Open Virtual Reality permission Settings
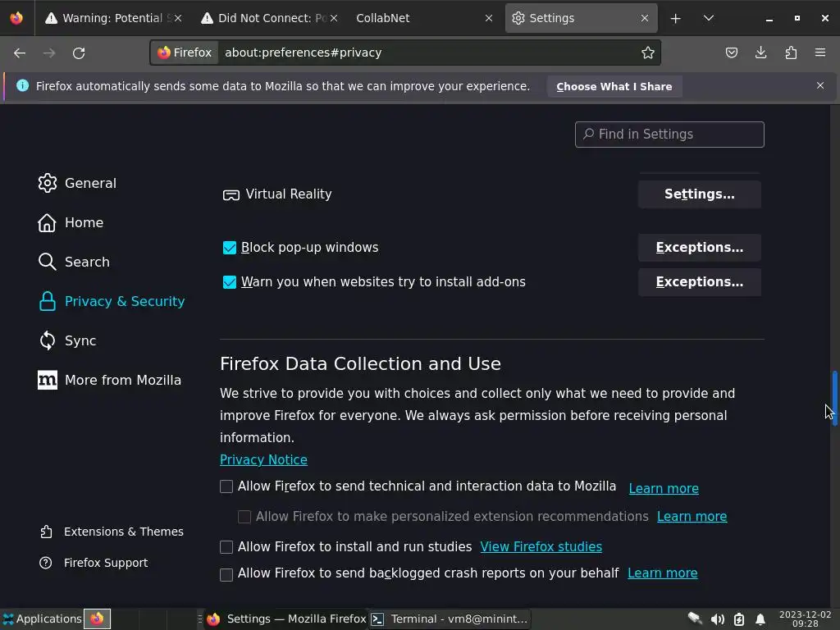840x630 pixels. 699,194
